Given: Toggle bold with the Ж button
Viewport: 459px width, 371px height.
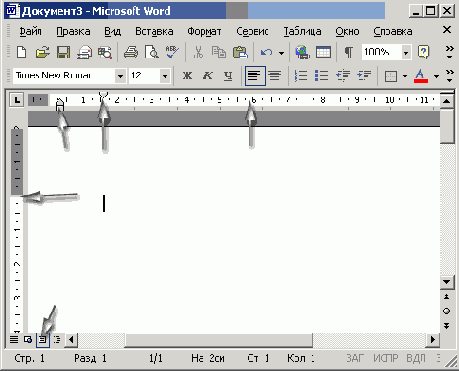Looking at the screenshot, I should (187, 76).
